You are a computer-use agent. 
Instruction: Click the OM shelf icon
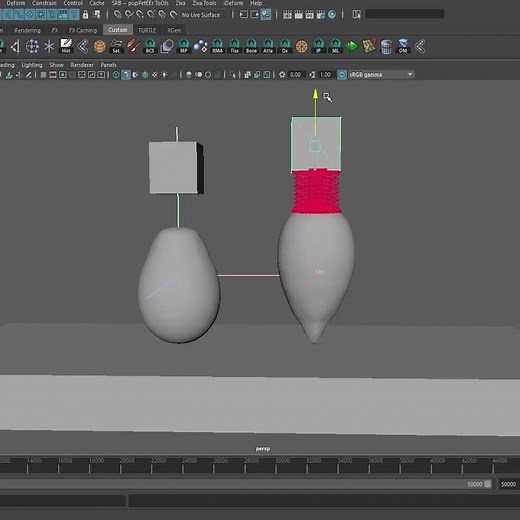point(403,46)
